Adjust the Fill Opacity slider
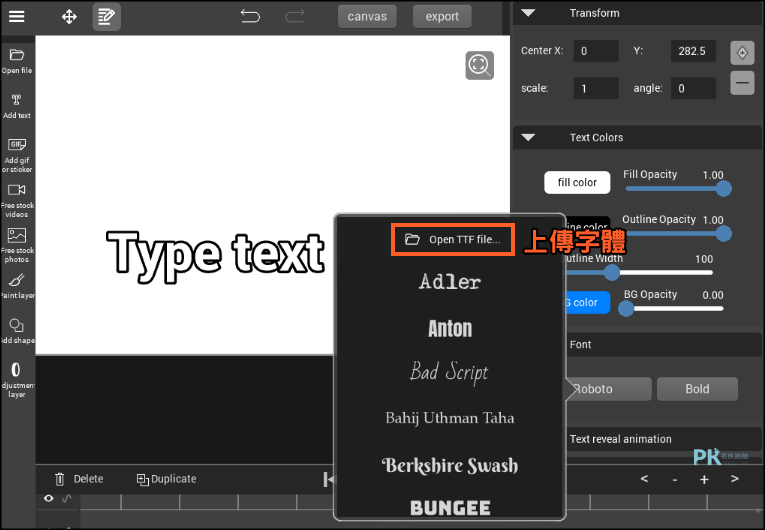Viewport: 765px width, 530px height. (678, 188)
